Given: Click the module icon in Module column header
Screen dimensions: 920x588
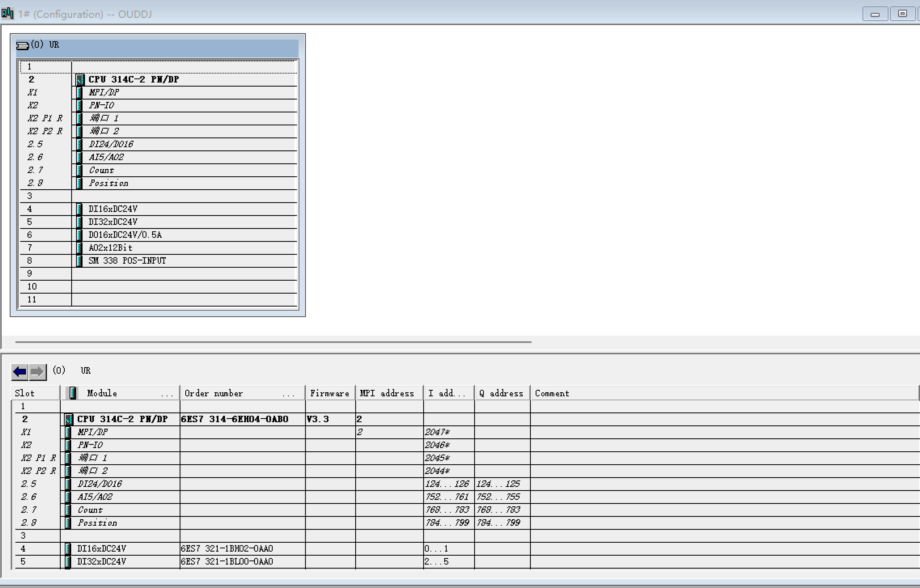Looking at the screenshot, I should pos(73,393).
